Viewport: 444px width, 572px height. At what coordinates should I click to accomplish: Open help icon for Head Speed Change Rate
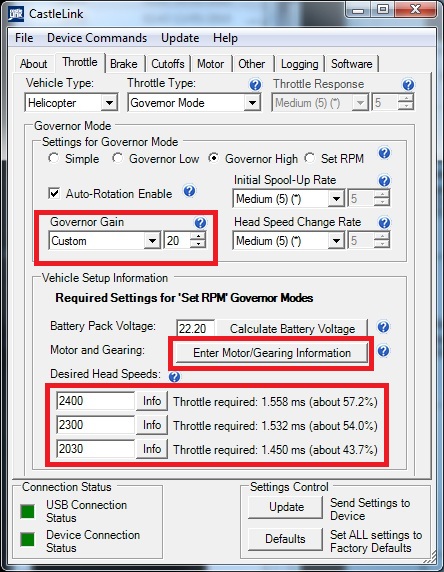coord(384,223)
